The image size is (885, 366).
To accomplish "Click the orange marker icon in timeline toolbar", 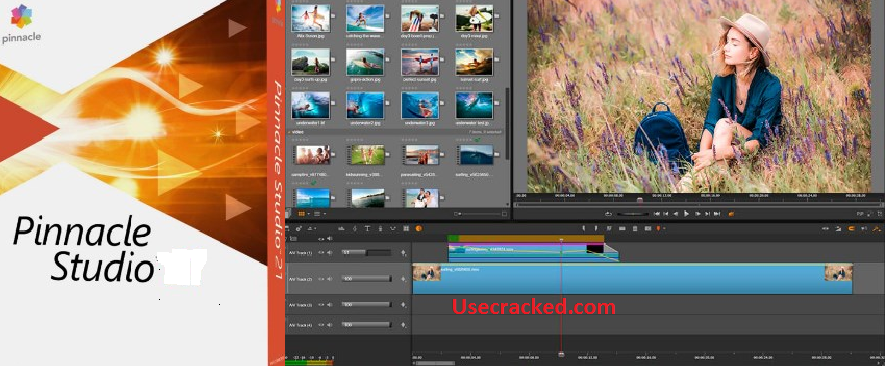I will coord(658,228).
